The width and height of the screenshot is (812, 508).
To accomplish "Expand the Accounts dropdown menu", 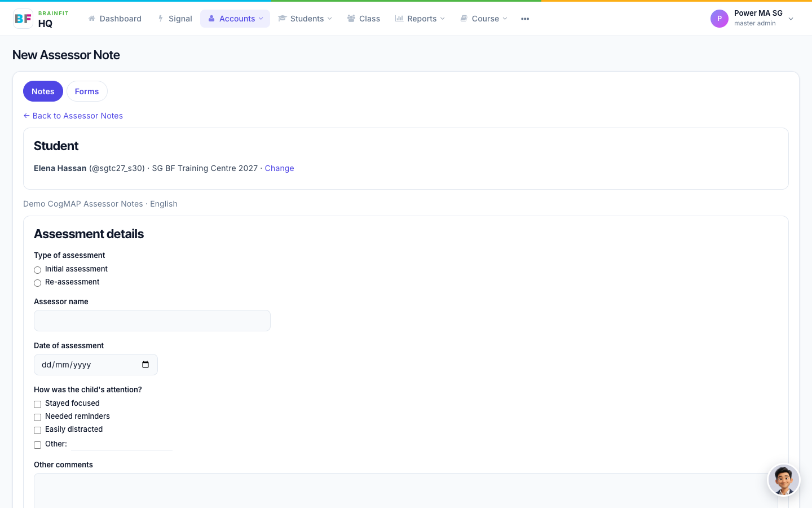I will click(235, 19).
